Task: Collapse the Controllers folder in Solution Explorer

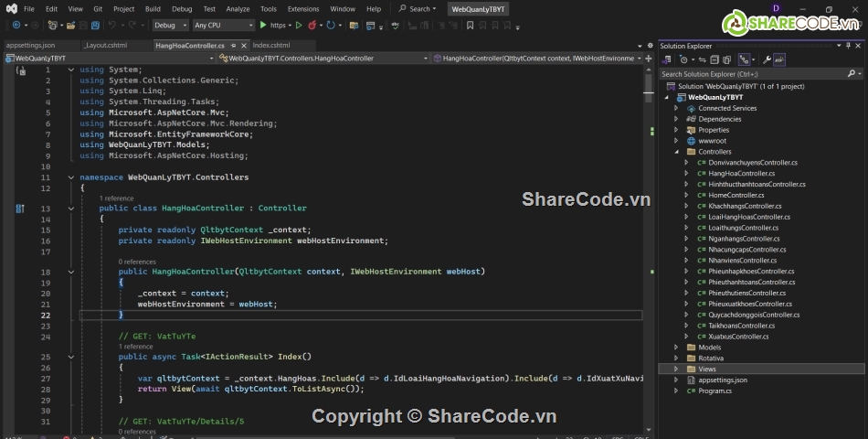Action: coord(676,151)
